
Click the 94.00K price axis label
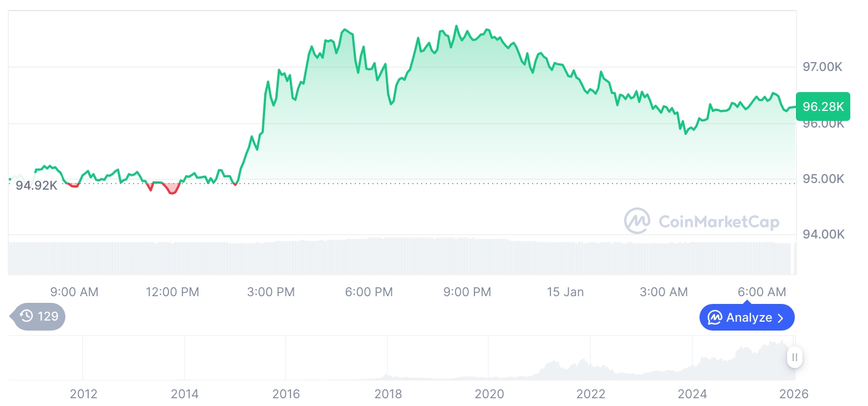click(x=823, y=235)
